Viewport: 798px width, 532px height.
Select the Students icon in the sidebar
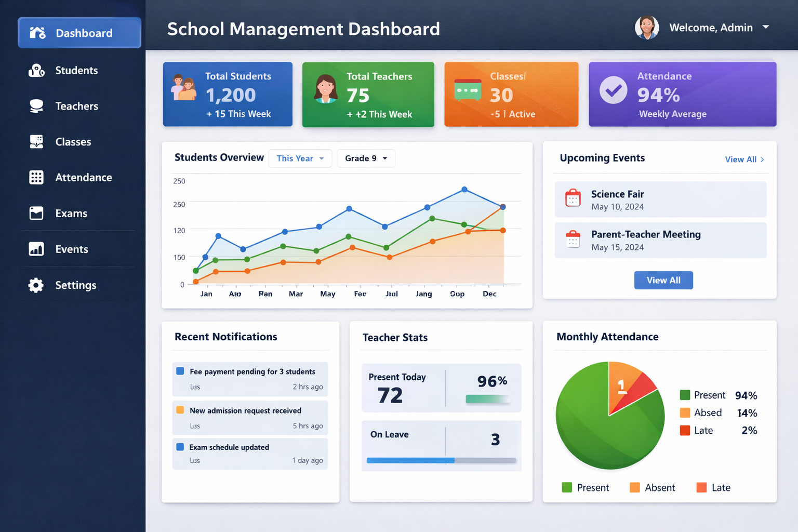(x=36, y=70)
